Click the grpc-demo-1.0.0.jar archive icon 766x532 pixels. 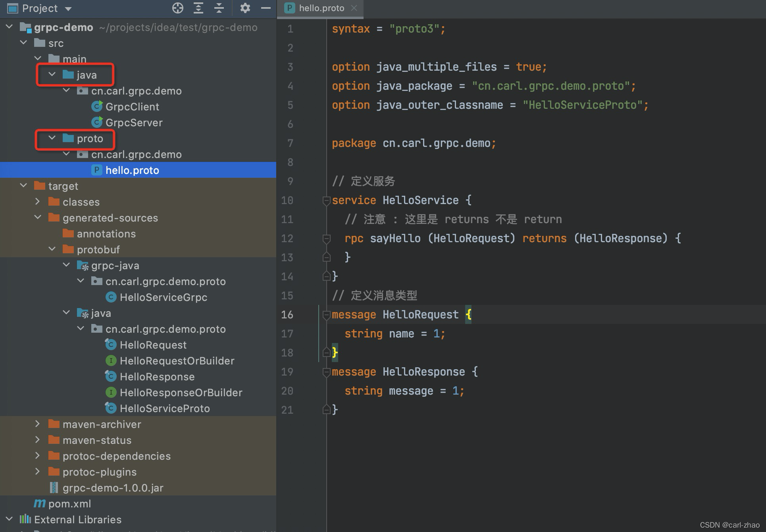pyautogui.click(x=54, y=488)
